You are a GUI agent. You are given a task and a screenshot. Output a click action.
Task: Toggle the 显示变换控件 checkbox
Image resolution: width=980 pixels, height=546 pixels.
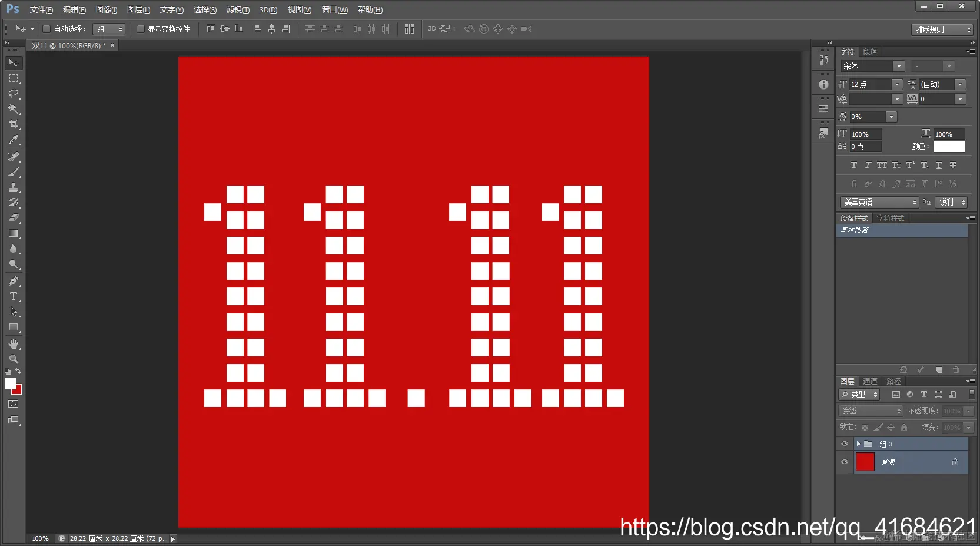[x=141, y=29]
